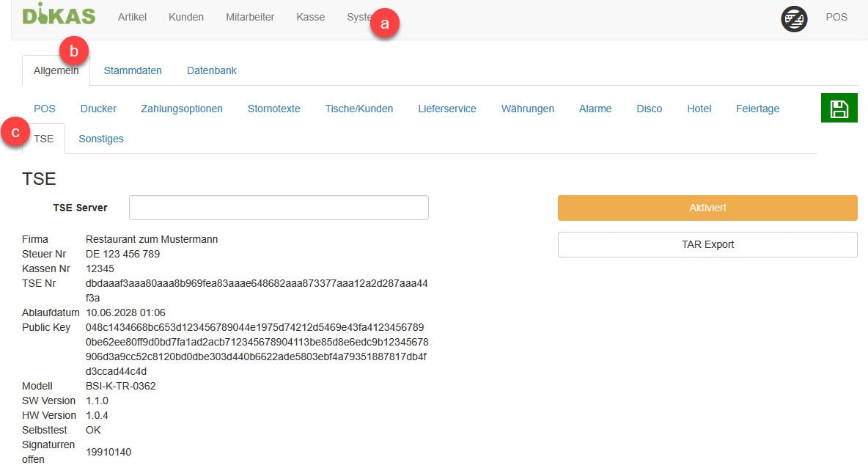Open the Kasse menu
This screenshot has height=468, width=868.
point(310,17)
